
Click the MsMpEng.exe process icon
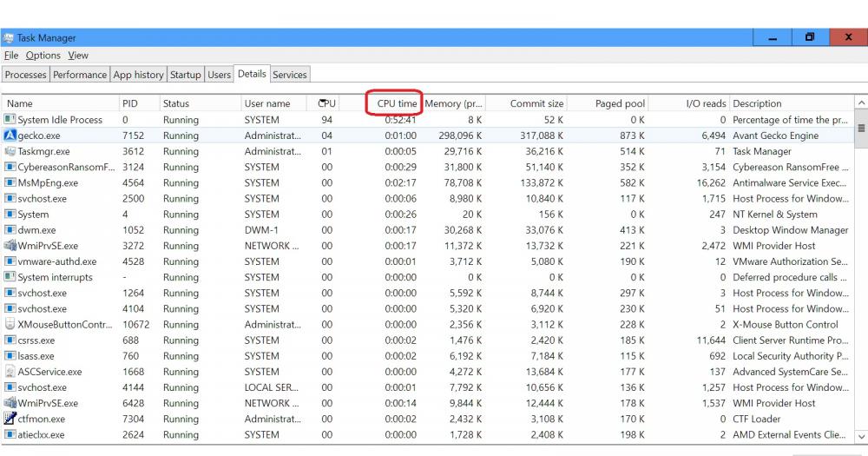pyautogui.click(x=10, y=182)
